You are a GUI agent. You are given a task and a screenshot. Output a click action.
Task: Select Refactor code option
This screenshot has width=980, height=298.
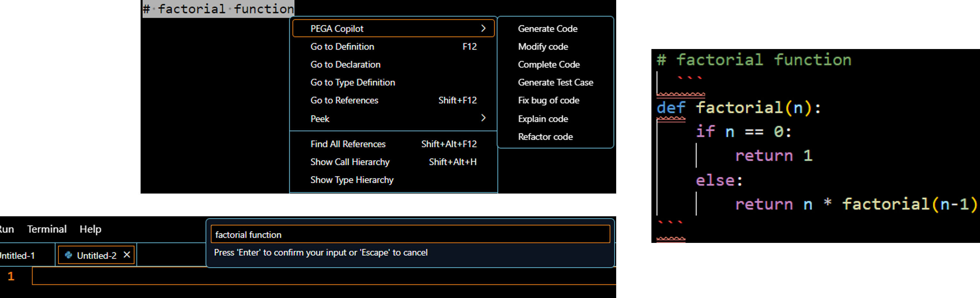[x=545, y=137]
